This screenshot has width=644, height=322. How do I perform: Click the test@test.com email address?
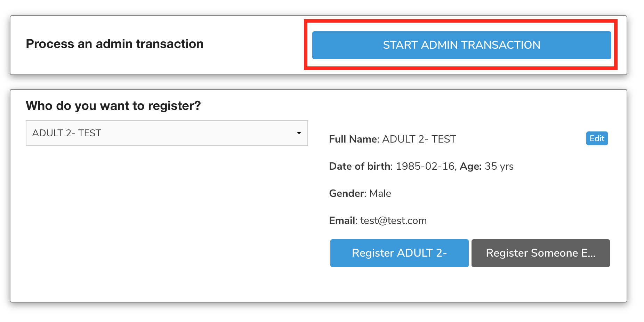coord(393,221)
